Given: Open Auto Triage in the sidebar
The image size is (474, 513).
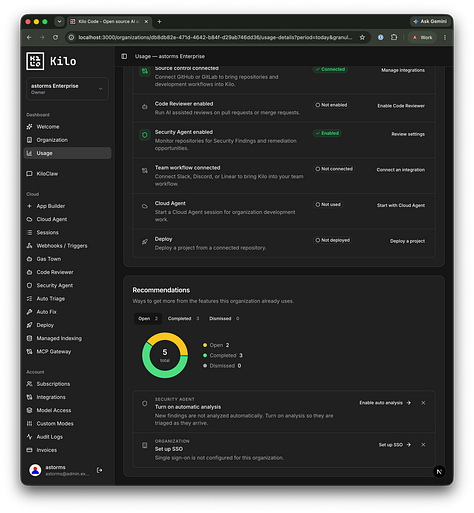Looking at the screenshot, I should [67, 299].
